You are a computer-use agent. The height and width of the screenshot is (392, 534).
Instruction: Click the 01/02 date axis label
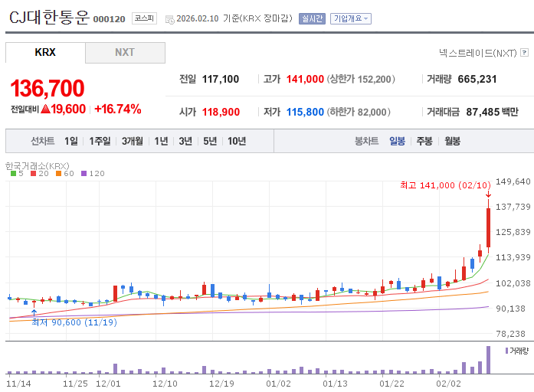point(278,384)
